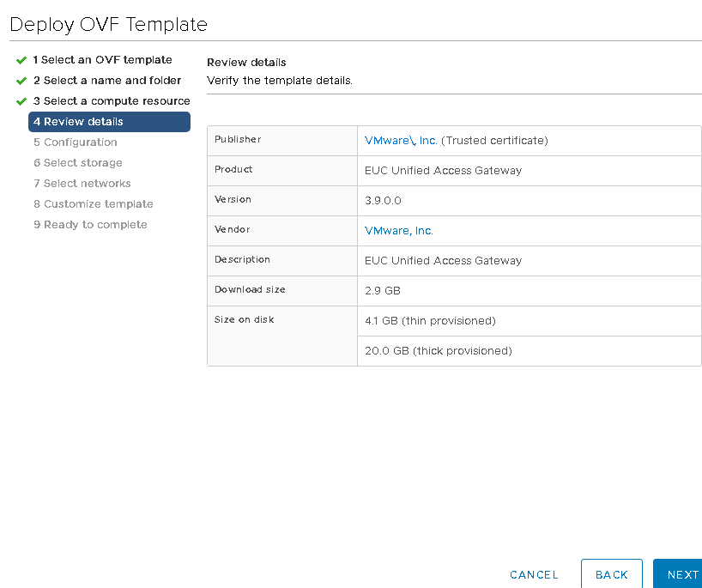
Task: Click Description value EUC Unified Access Gateway
Action: point(443,260)
